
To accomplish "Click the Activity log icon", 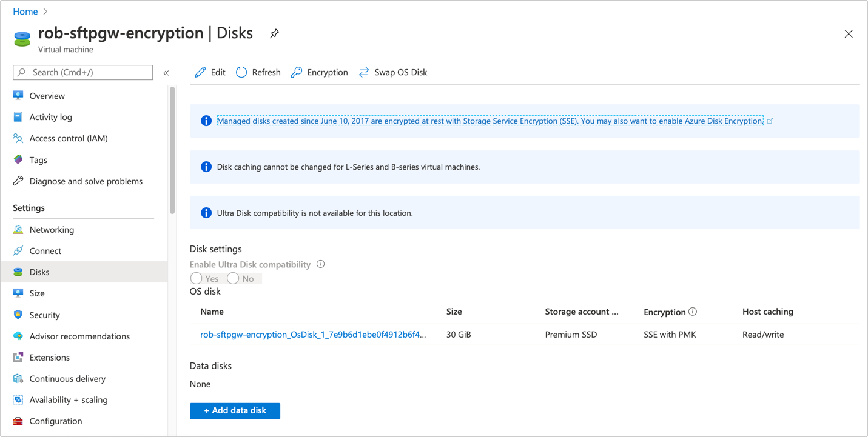I will tap(18, 117).
